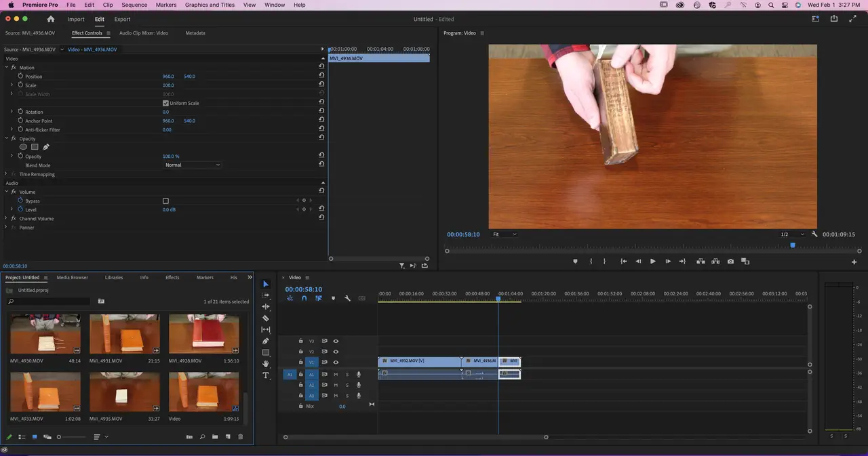
Task: Solo audio track A2
Action: [347, 385]
